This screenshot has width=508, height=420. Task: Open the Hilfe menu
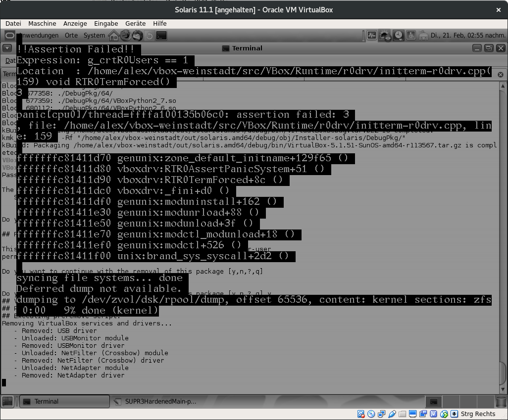(160, 24)
